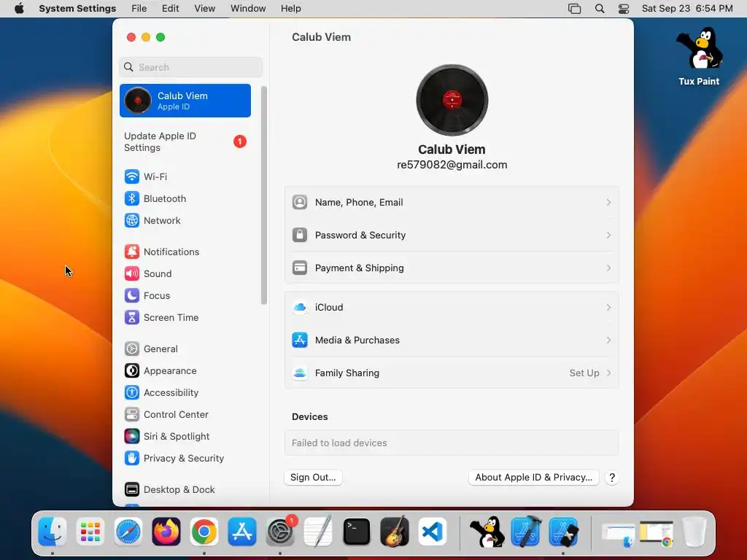Open System Settings app menu
747x560 pixels.
coord(77,9)
